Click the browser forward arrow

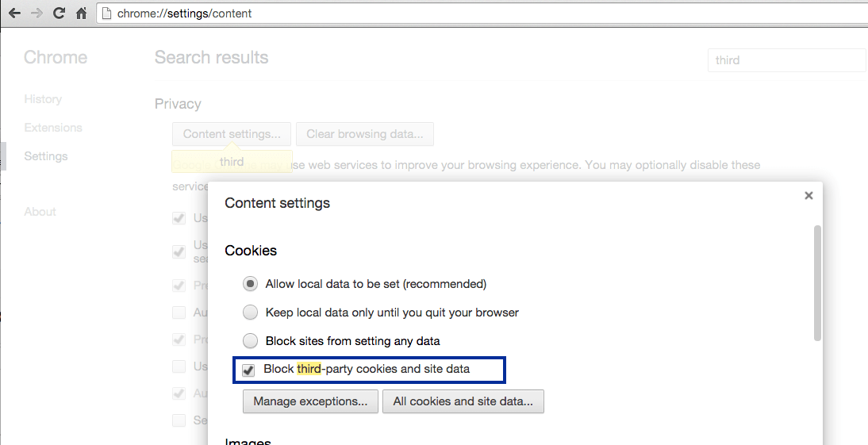click(36, 13)
